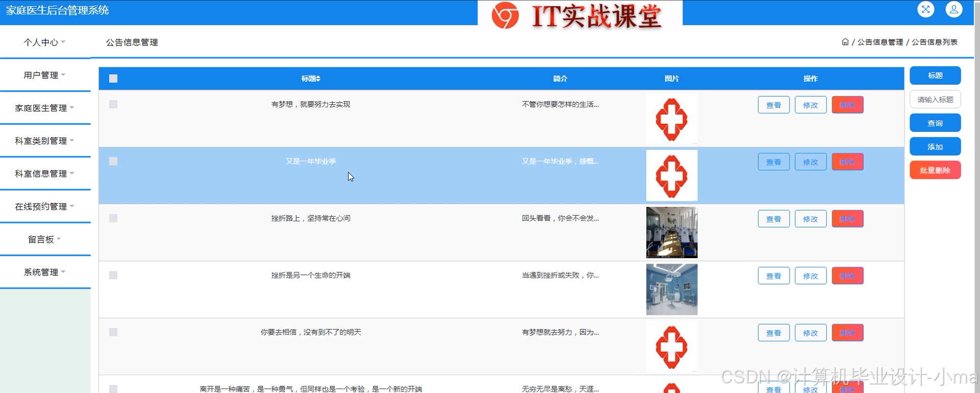Click the 添加 button
980x393 pixels.
[935, 147]
